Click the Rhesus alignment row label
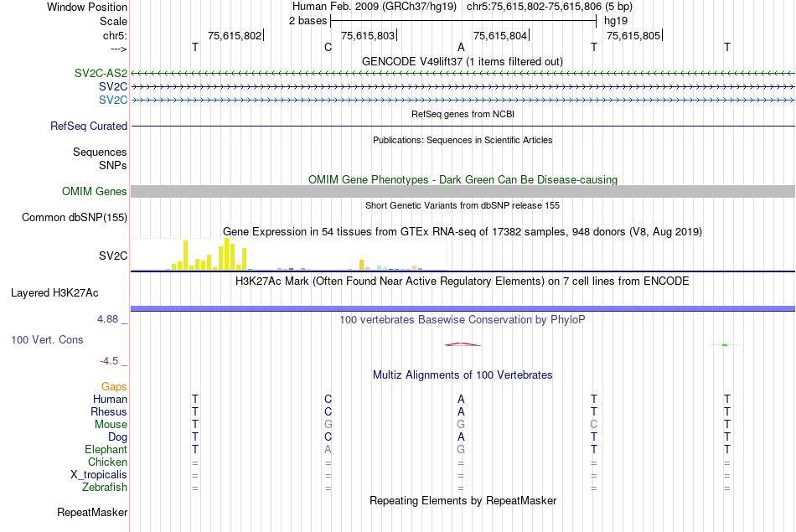796x532 pixels. (x=109, y=411)
